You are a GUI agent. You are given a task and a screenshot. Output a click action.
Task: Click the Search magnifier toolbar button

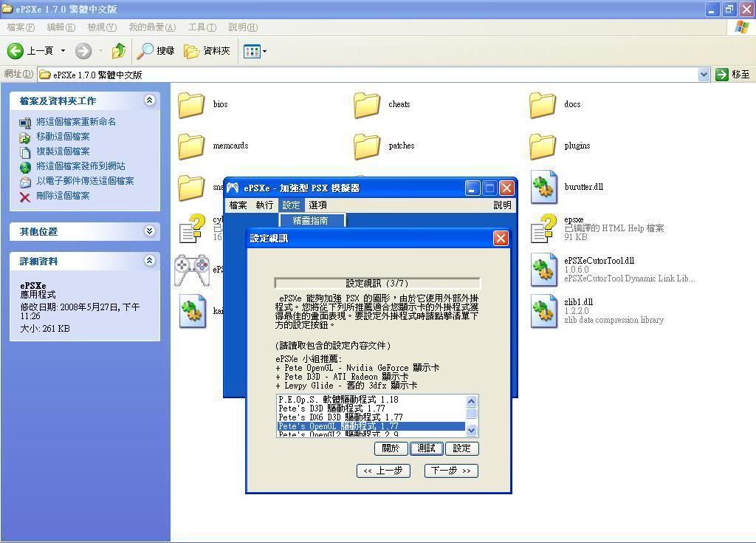point(155,51)
